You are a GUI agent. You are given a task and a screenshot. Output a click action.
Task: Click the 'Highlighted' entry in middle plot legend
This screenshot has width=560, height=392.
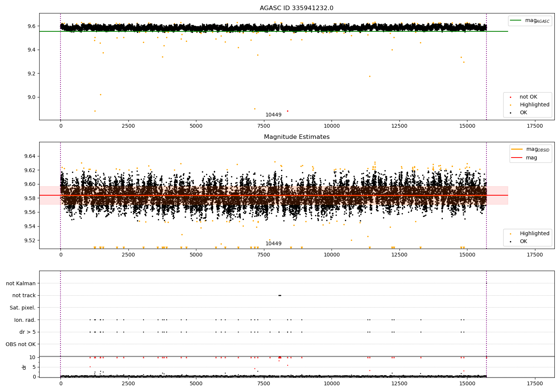click(x=534, y=234)
